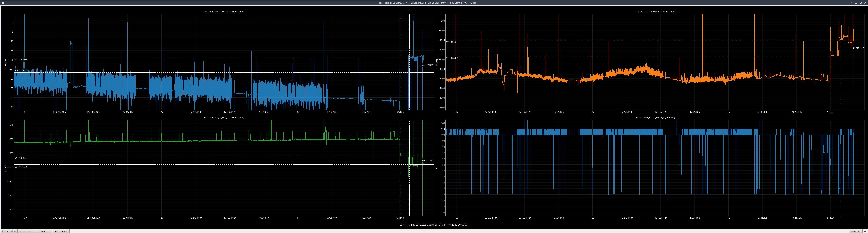Click the greyed-out stop online button

tap(26, 231)
